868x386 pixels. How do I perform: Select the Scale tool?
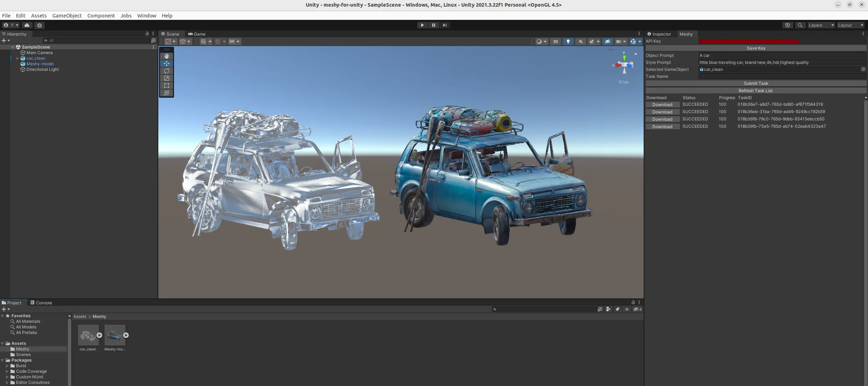coord(167,78)
